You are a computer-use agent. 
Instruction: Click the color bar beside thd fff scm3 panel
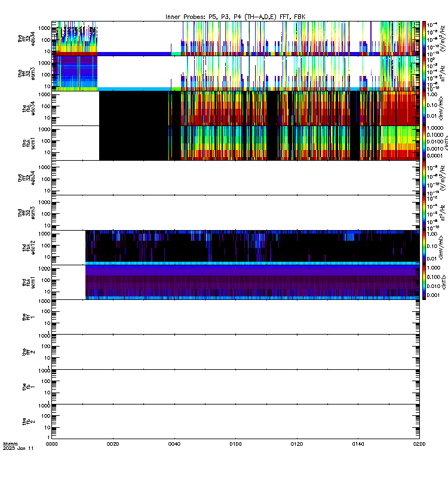point(424,213)
